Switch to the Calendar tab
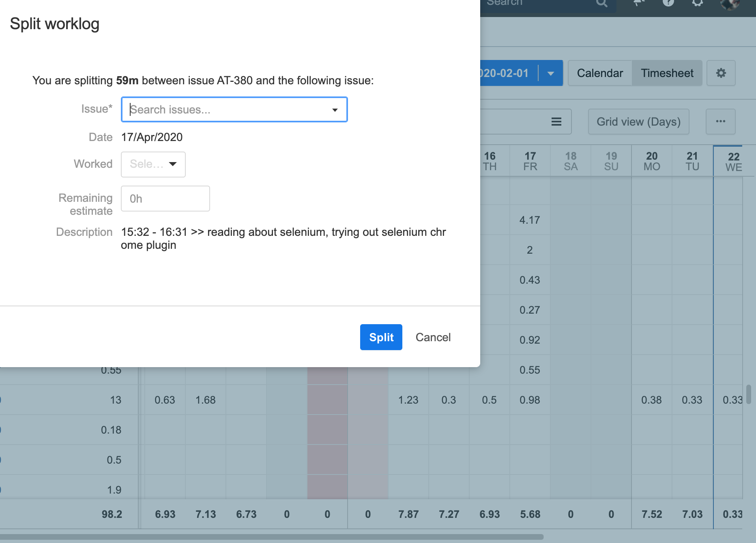Screen dimensions: 756x543 (599, 73)
